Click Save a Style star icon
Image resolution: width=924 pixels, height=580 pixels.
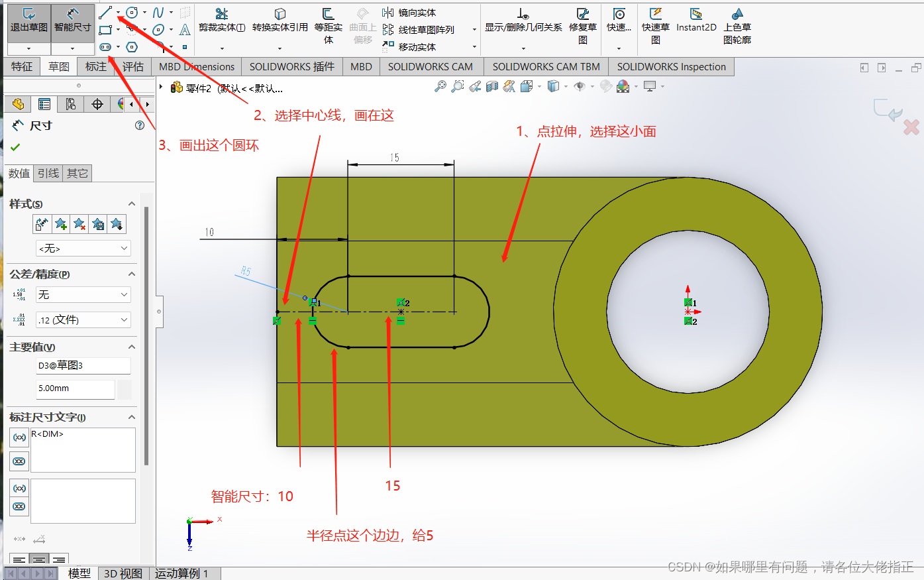(98, 224)
